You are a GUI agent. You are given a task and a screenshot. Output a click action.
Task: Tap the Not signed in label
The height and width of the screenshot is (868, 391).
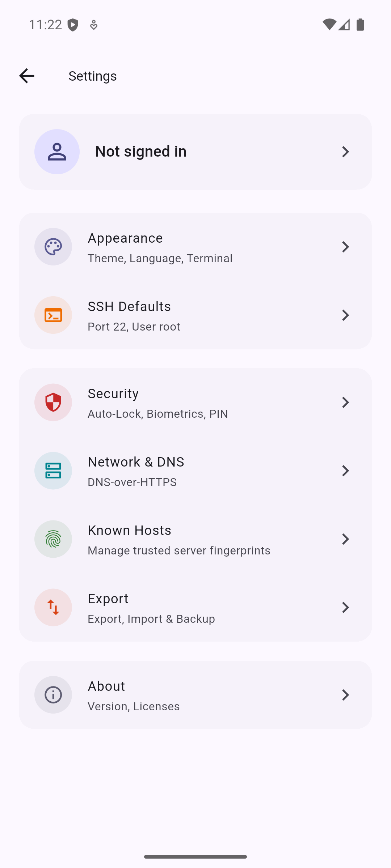141,151
